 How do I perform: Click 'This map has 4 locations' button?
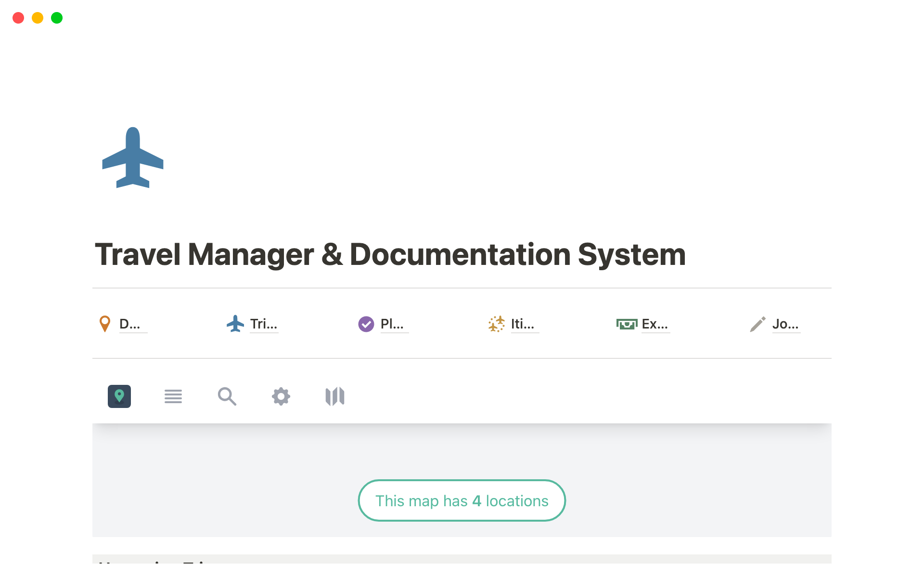pos(462,500)
